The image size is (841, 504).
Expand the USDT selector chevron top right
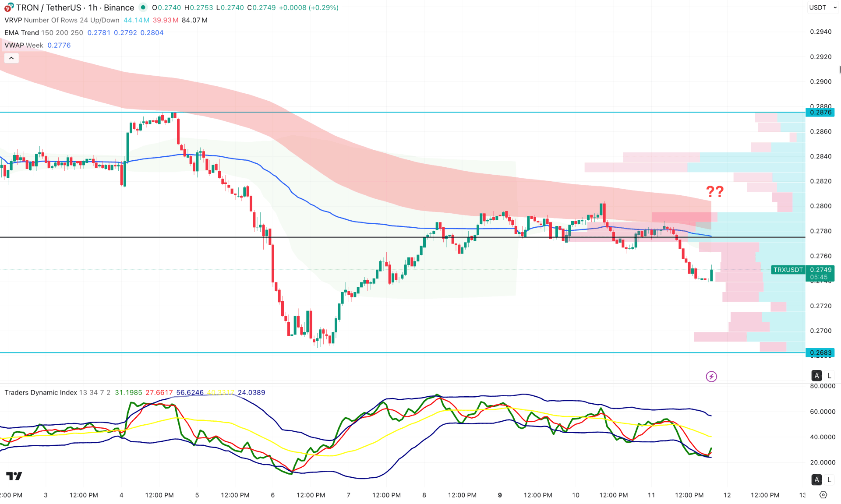pyautogui.click(x=835, y=7)
